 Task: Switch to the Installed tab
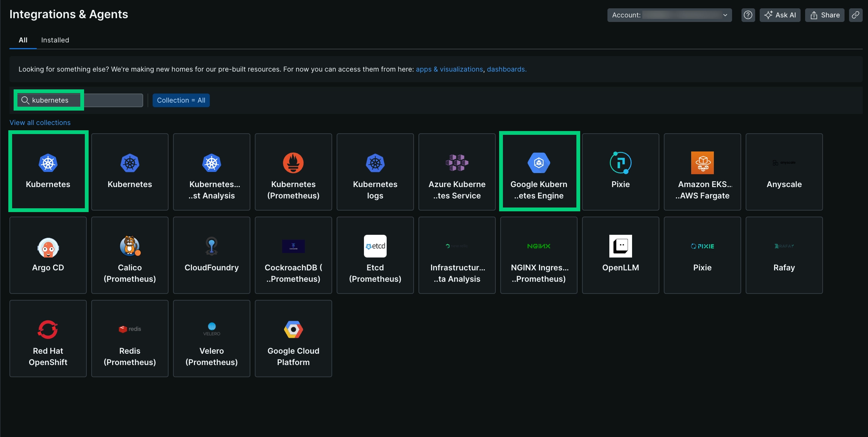pyautogui.click(x=55, y=40)
